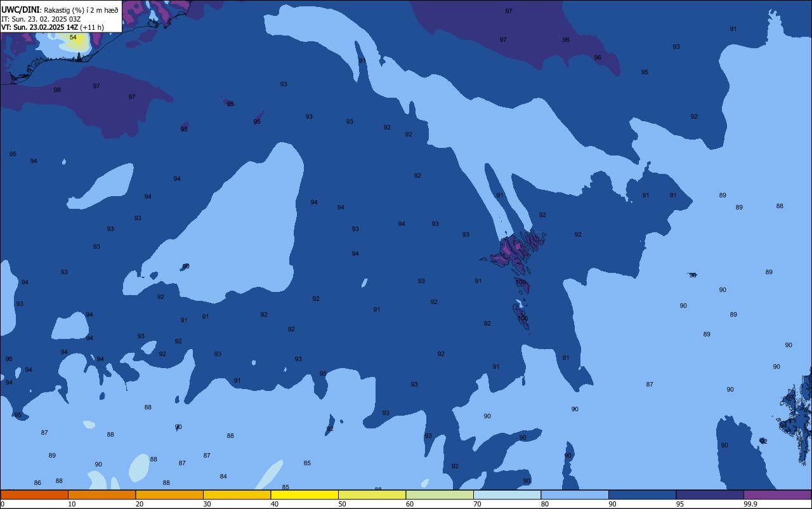Click the legend tick label '10'
This screenshot has height=509, width=812.
(72, 504)
